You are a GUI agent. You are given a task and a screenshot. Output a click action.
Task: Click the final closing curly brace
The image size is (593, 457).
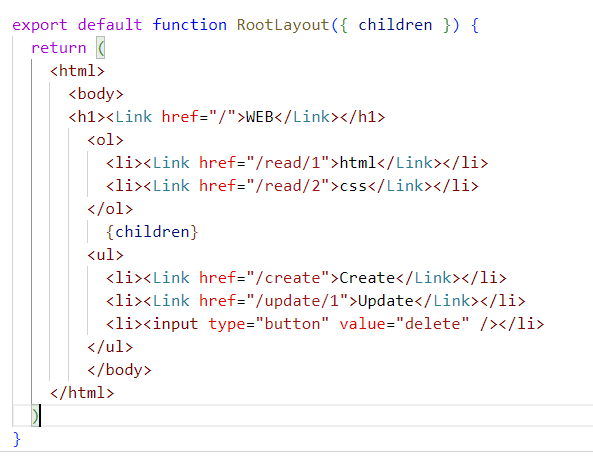click(x=17, y=439)
